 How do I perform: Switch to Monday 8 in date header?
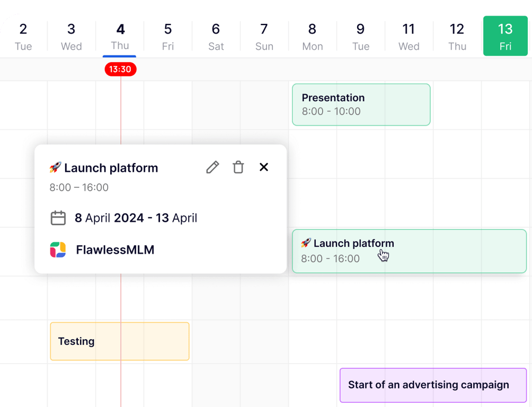pyautogui.click(x=312, y=36)
